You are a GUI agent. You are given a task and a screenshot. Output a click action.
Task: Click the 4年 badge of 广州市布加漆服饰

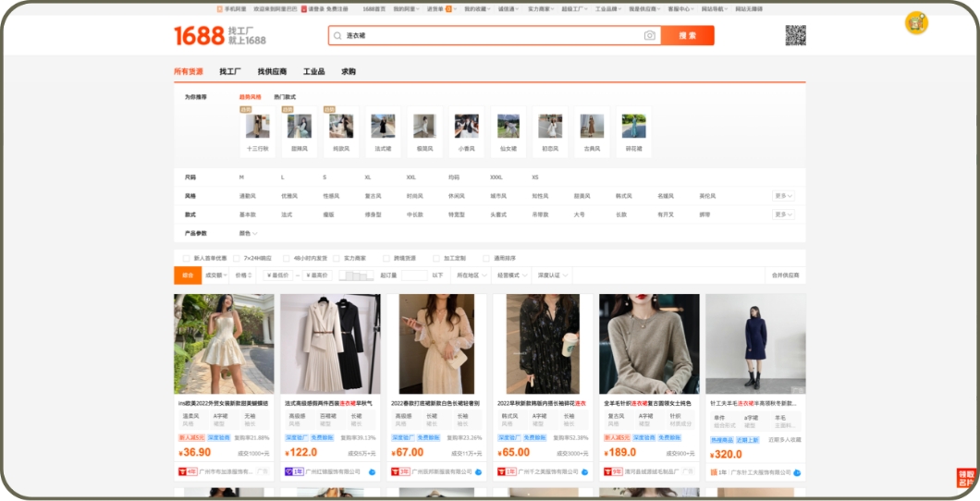188,471
